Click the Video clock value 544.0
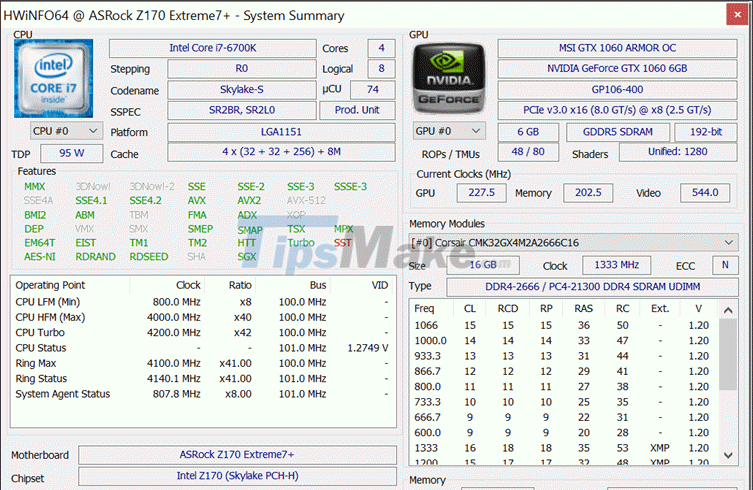Screen dimensions: 753x490 point(705,193)
